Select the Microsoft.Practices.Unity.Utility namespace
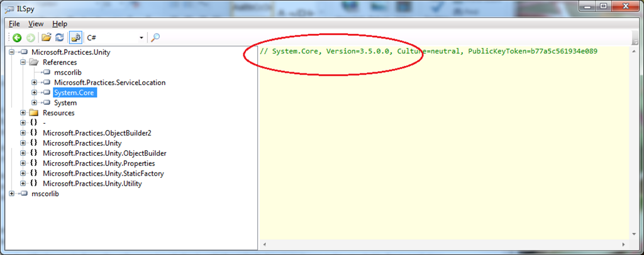The height and width of the screenshot is (255, 644). click(x=92, y=183)
